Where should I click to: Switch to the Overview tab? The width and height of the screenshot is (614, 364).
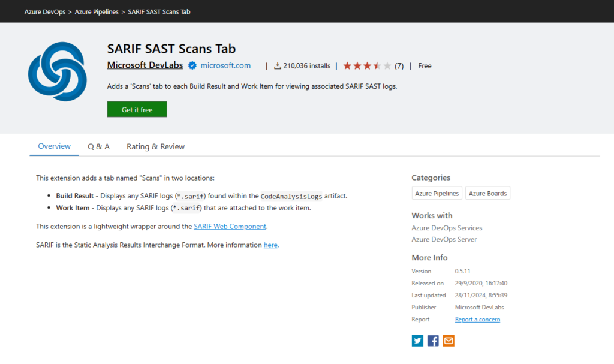54,146
